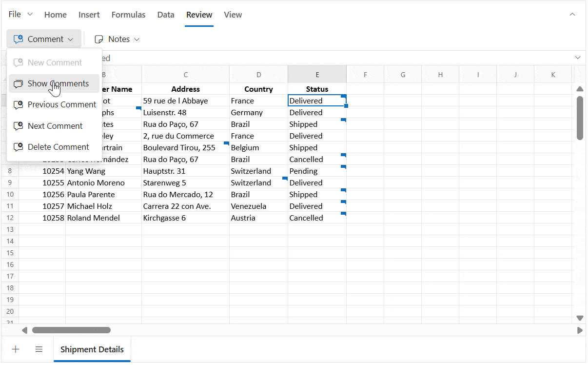Click the Address header cell
588x365 pixels.
pyautogui.click(x=186, y=89)
